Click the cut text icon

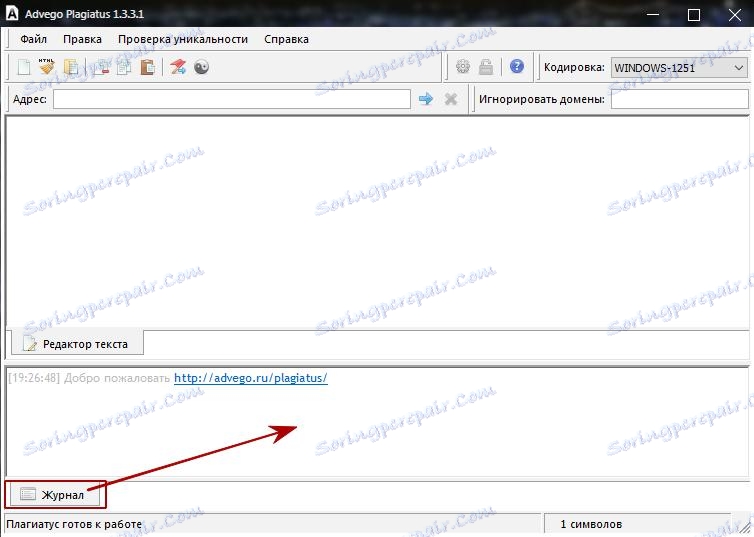tap(101, 67)
